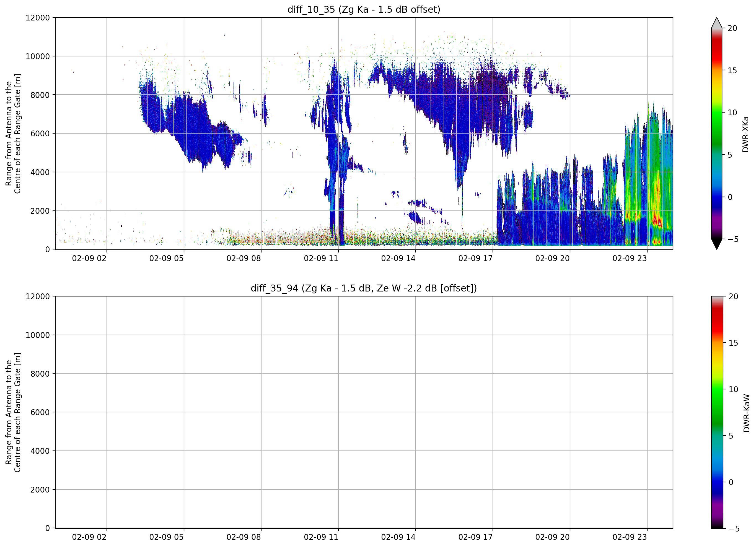The width and height of the screenshot is (756, 547).
Task: Click '02-09 05' tick under diff_10_35 plot
Action: click(x=166, y=259)
